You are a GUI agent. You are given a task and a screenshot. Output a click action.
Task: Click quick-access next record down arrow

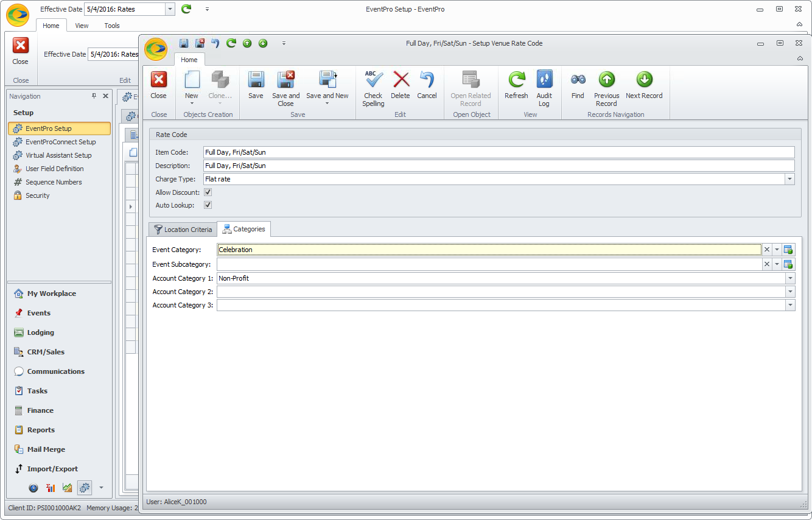point(263,43)
